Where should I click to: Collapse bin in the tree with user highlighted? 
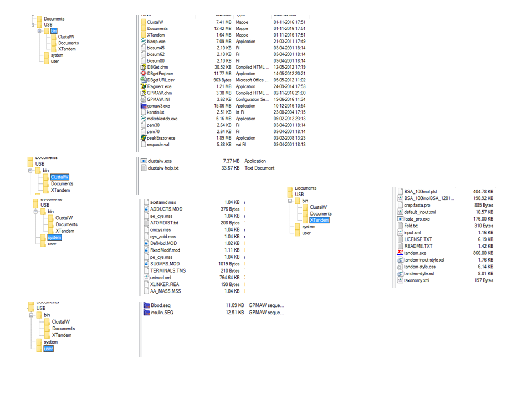click(x=31, y=315)
